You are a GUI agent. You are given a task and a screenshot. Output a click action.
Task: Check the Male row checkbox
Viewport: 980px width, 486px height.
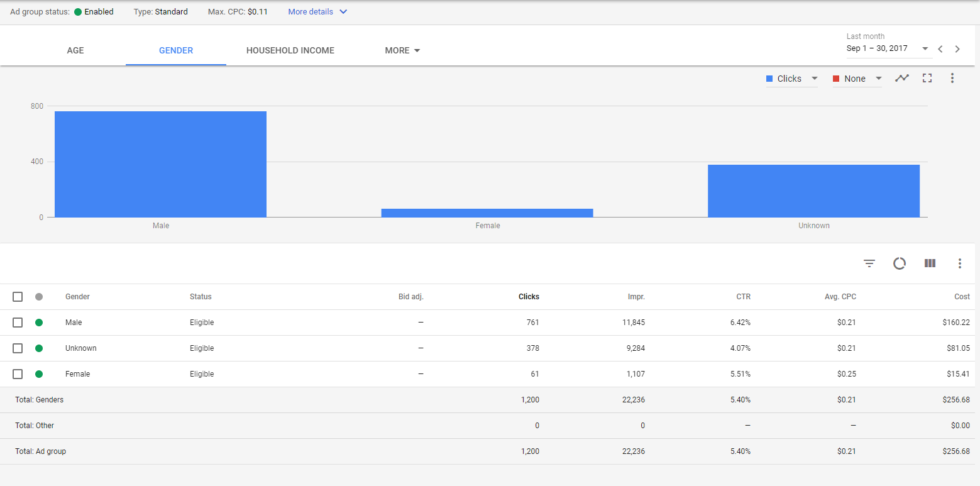18,323
